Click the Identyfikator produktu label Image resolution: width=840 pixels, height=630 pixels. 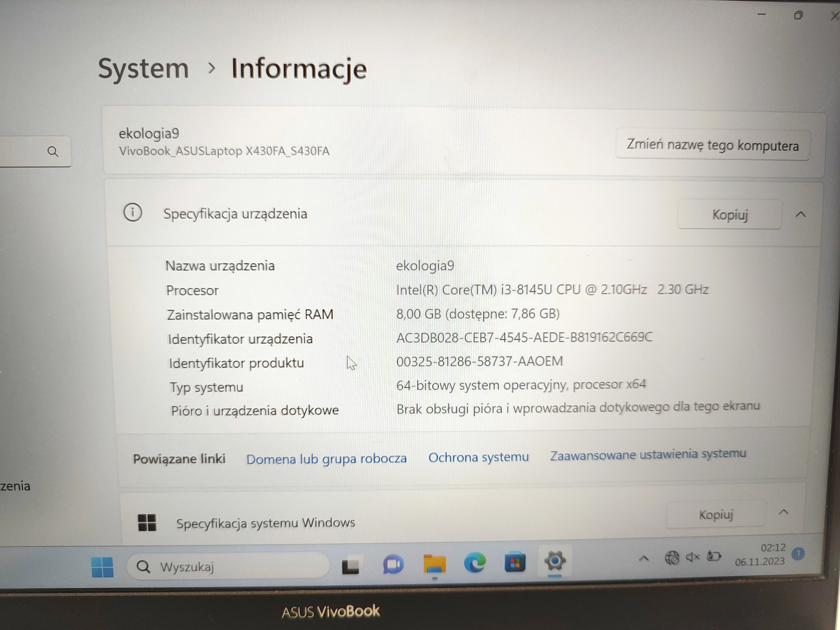[x=236, y=363]
